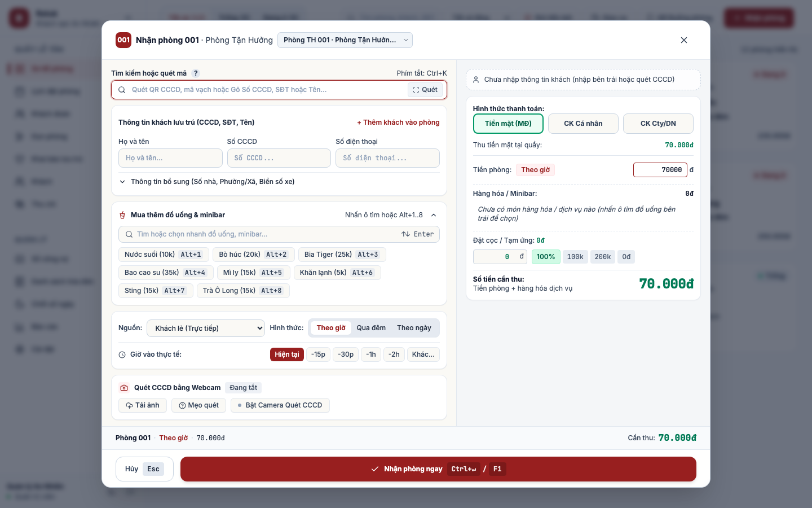
Task: Set deposit to 100%
Action: click(x=546, y=257)
